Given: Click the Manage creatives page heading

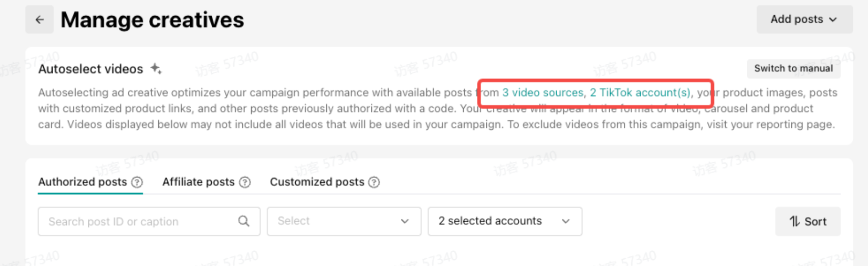Looking at the screenshot, I should [152, 20].
